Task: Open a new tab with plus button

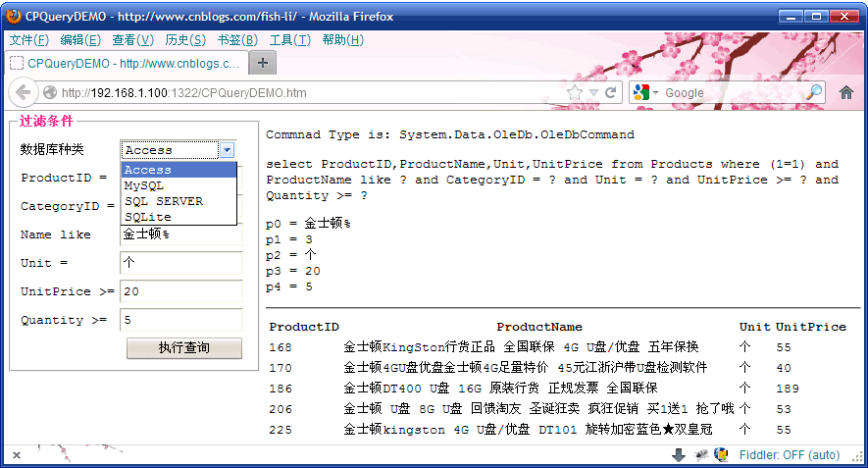Action: click(262, 63)
